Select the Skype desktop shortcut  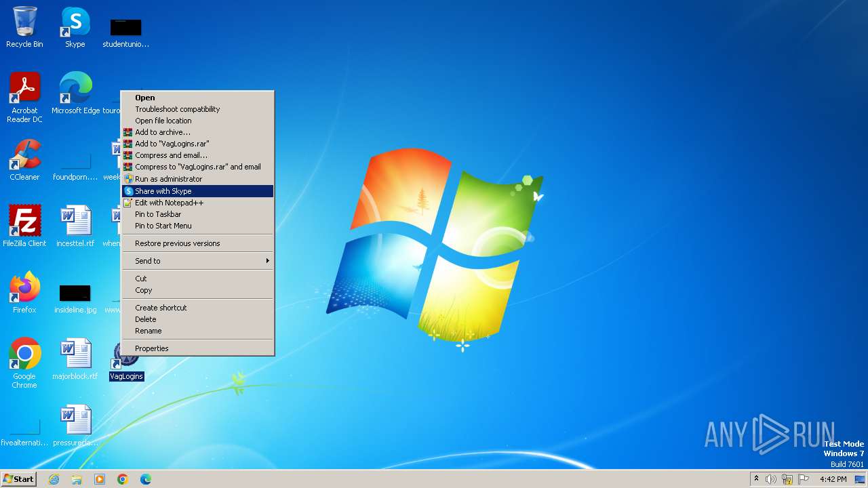(75, 27)
